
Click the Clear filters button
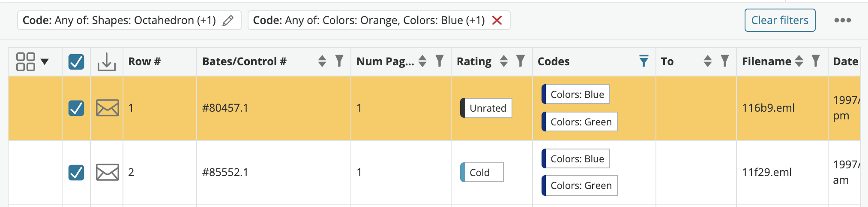[x=780, y=20]
